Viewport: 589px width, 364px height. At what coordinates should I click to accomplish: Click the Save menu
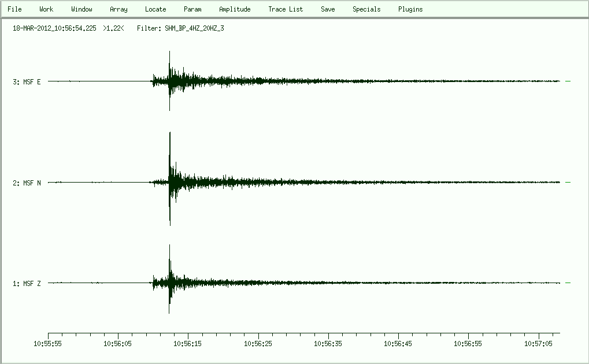point(328,9)
